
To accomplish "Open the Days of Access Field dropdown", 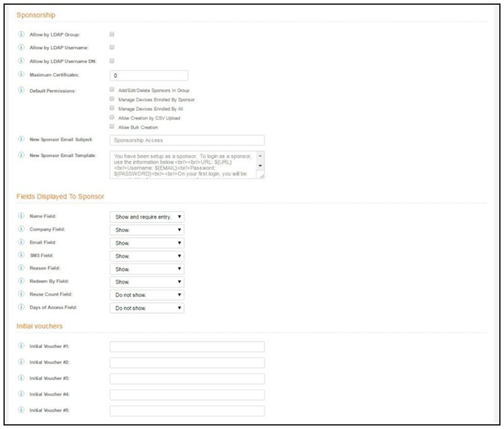I will (x=147, y=308).
